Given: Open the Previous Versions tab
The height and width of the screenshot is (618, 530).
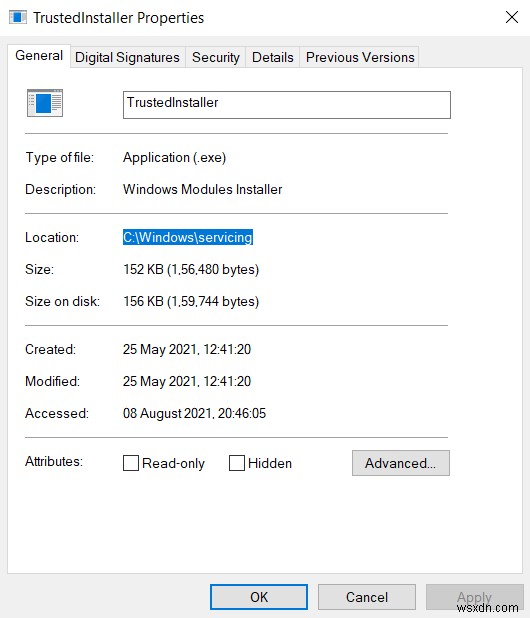Looking at the screenshot, I should 360,58.
